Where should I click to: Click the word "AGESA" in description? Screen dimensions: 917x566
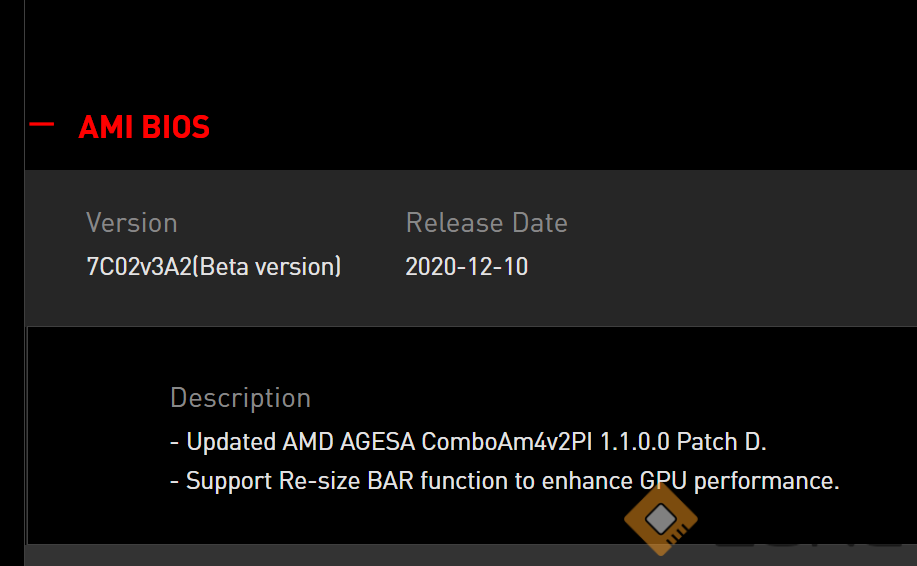click(x=378, y=441)
